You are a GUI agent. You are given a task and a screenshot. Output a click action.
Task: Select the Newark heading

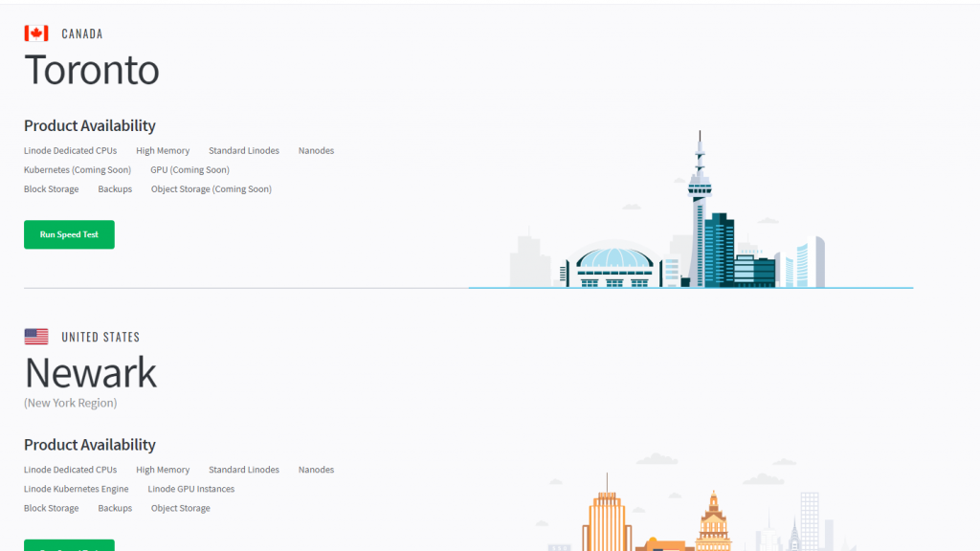point(91,373)
